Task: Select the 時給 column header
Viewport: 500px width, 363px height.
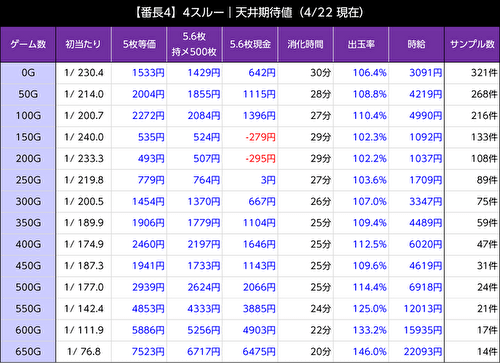Action: tap(416, 44)
